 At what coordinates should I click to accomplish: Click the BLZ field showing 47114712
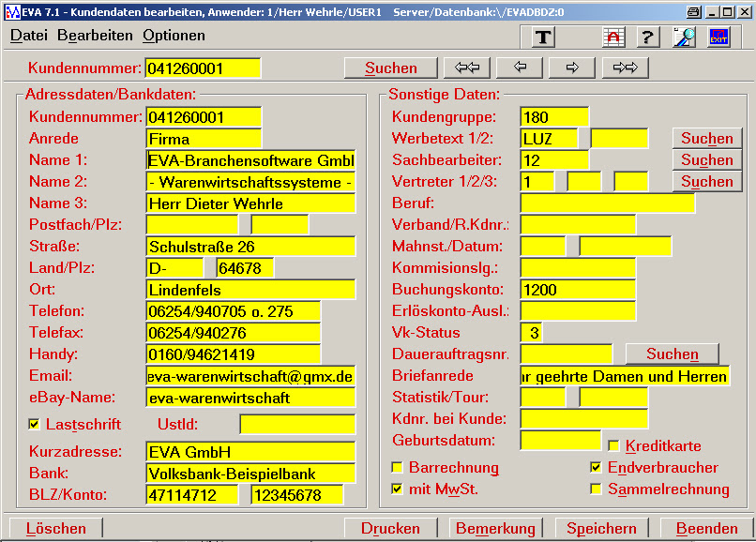[192, 495]
